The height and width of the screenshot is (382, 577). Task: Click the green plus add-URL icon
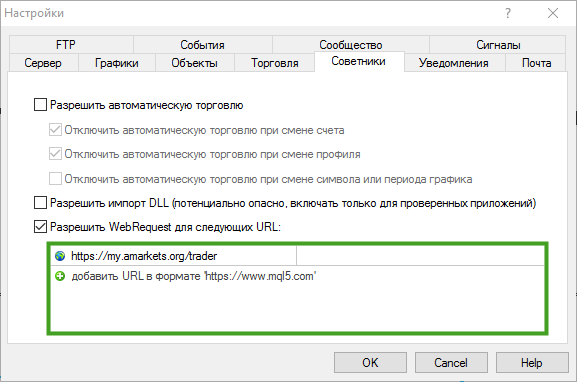pos(60,276)
